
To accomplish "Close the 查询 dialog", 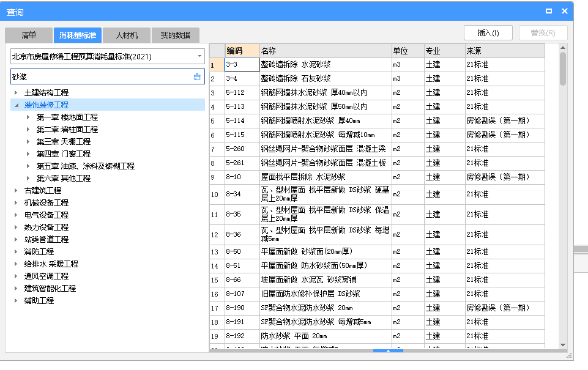I will pos(565,11).
